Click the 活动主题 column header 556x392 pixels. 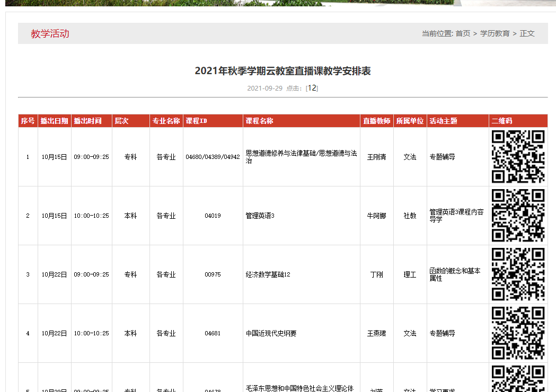pyautogui.click(x=443, y=121)
